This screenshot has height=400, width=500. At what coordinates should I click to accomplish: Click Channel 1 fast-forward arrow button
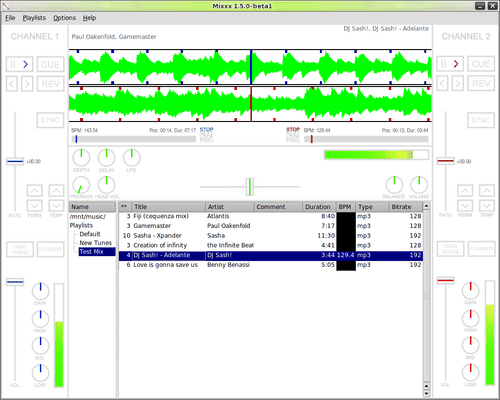point(27,84)
